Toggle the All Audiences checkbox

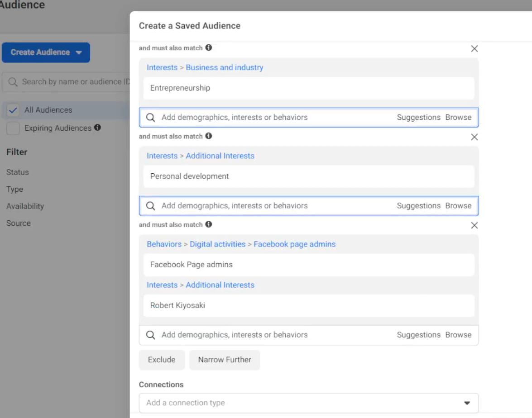click(x=13, y=110)
